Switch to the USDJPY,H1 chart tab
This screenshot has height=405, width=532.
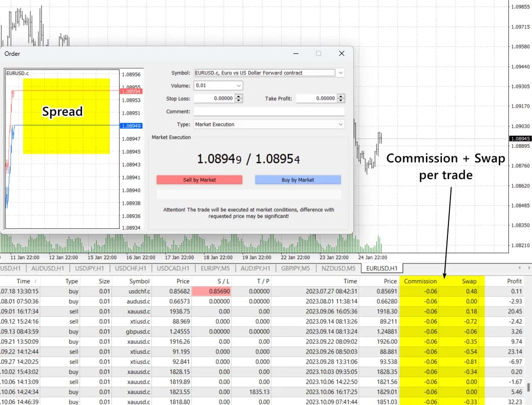click(90, 268)
